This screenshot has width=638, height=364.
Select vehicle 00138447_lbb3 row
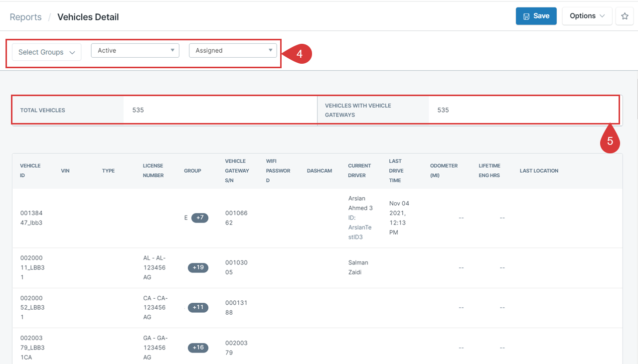(x=31, y=218)
